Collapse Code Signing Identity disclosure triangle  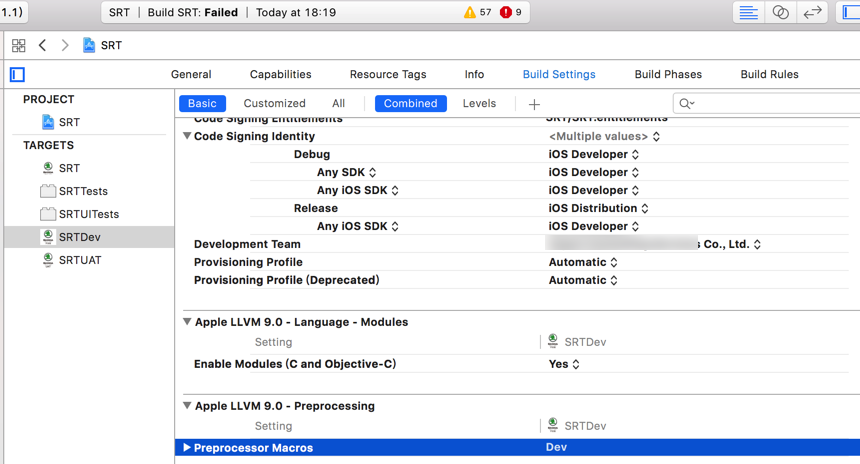pyautogui.click(x=187, y=136)
